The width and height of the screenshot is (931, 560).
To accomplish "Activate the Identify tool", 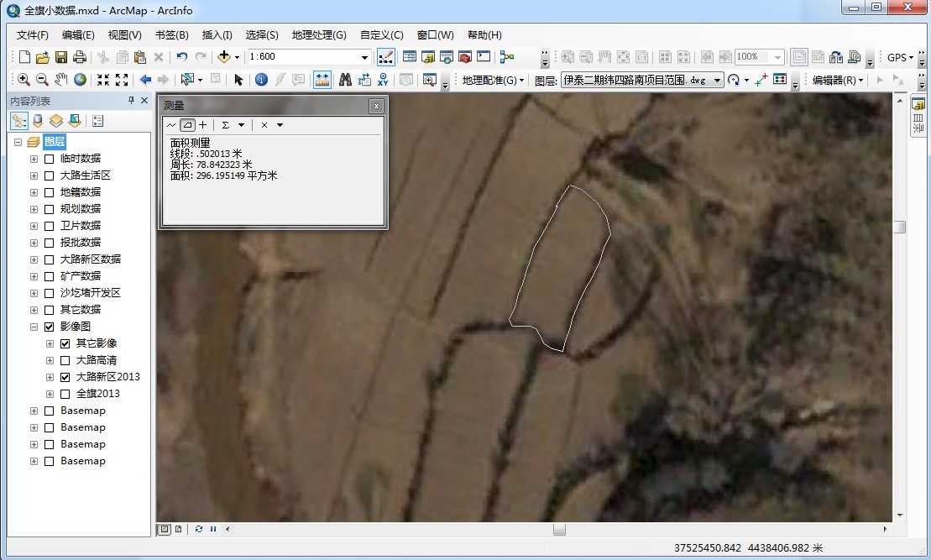I will 261,80.
